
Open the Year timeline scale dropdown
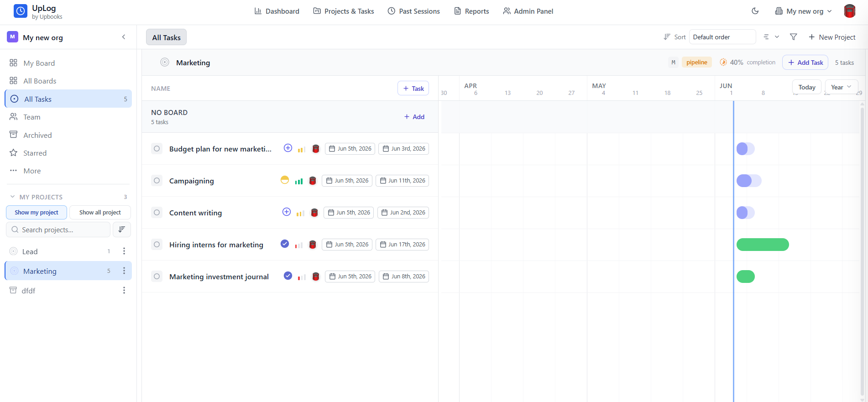coord(842,87)
